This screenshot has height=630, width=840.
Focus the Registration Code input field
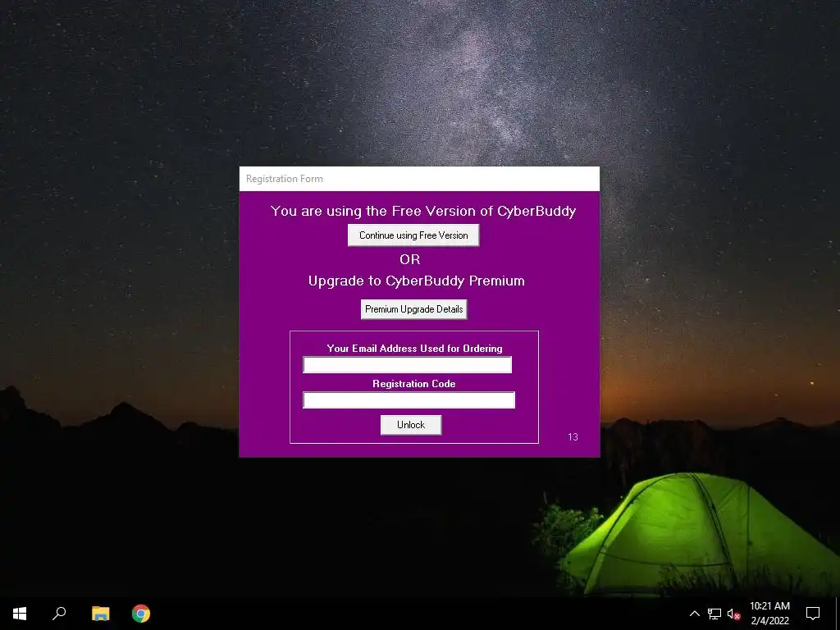(x=409, y=400)
